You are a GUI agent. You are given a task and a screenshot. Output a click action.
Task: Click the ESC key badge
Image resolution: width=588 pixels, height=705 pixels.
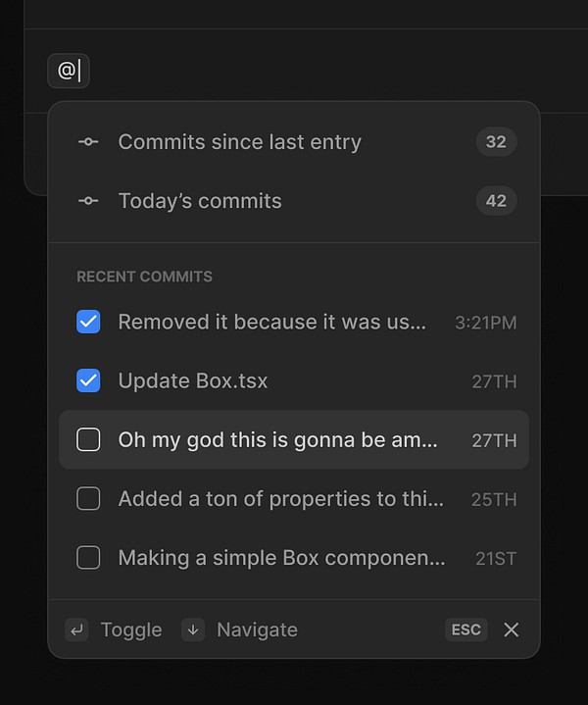(x=466, y=629)
